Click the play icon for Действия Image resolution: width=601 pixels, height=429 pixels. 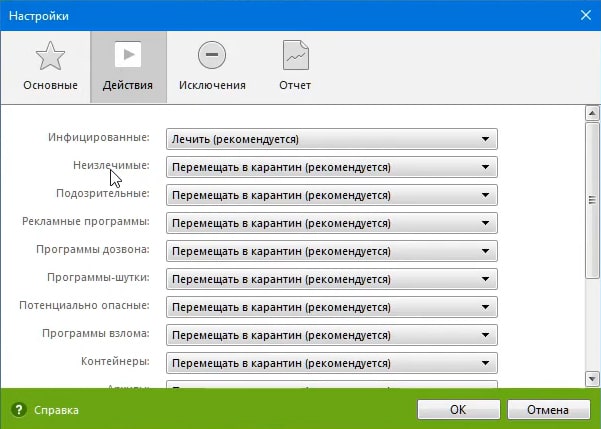click(128, 55)
